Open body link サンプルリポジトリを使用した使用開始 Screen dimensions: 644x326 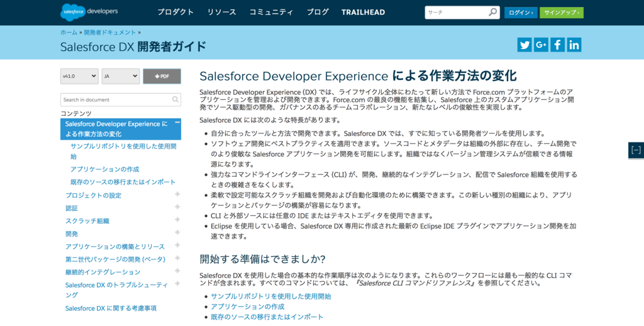pyautogui.click(x=270, y=296)
